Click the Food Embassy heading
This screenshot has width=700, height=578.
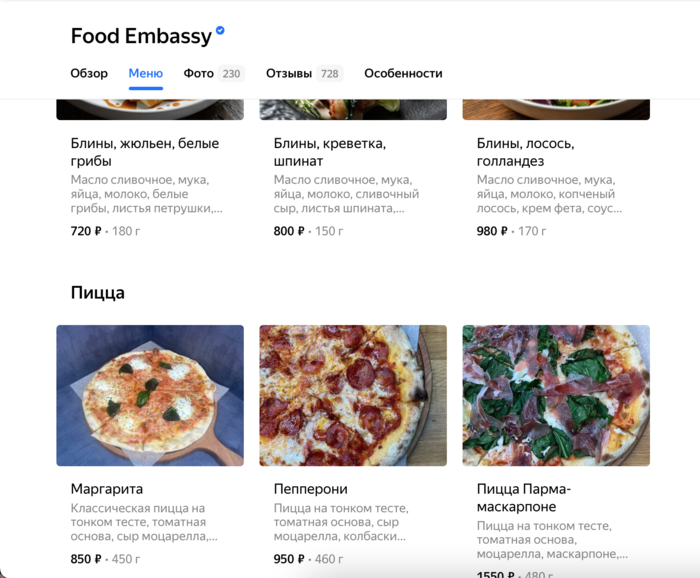coord(141,36)
